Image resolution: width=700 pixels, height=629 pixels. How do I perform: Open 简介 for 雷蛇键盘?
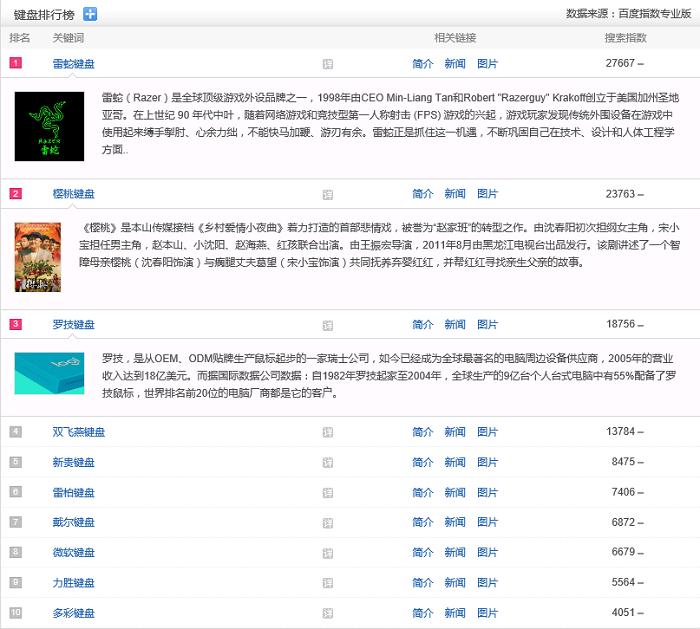[422, 64]
